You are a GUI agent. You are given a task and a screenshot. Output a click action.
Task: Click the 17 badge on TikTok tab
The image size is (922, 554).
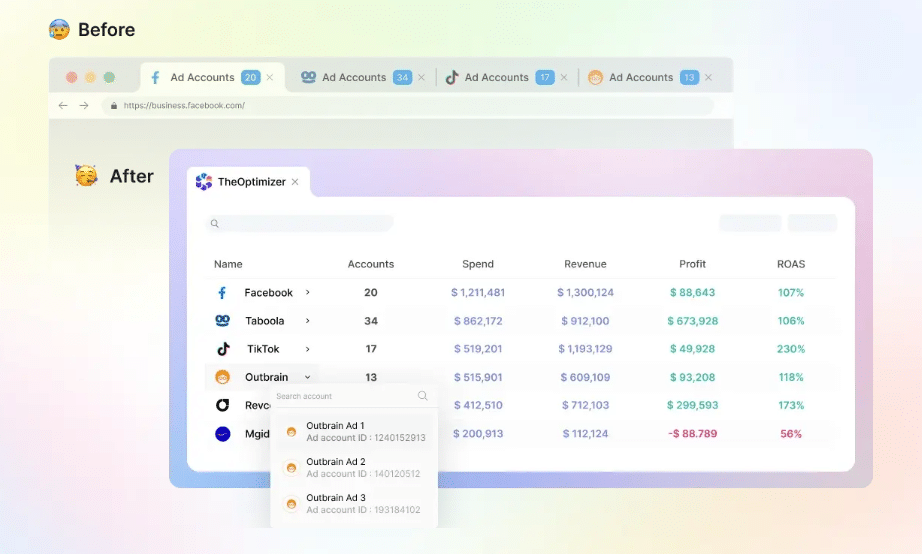545,78
